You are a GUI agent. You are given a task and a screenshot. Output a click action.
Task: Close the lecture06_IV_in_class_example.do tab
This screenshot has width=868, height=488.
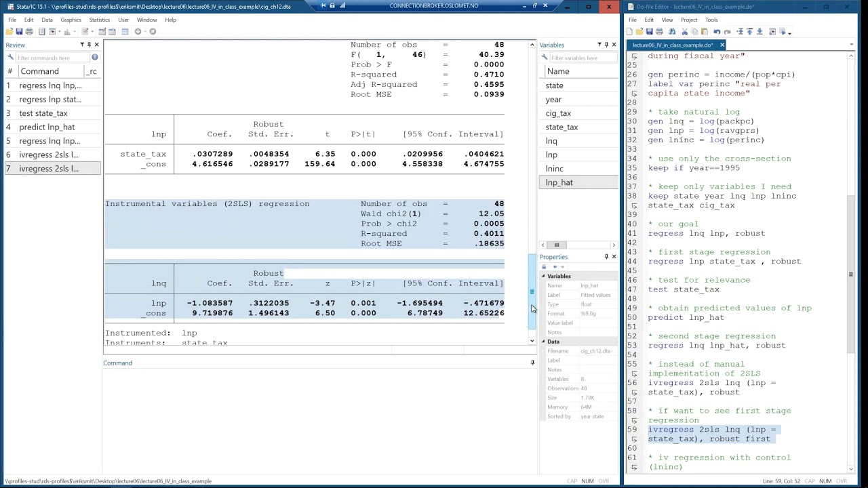[x=722, y=45]
